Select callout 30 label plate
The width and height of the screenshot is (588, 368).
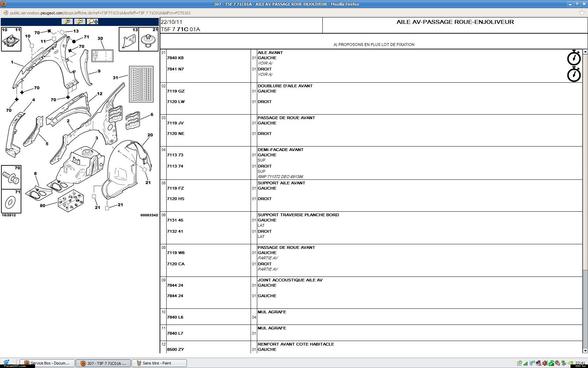(x=103, y=56)
